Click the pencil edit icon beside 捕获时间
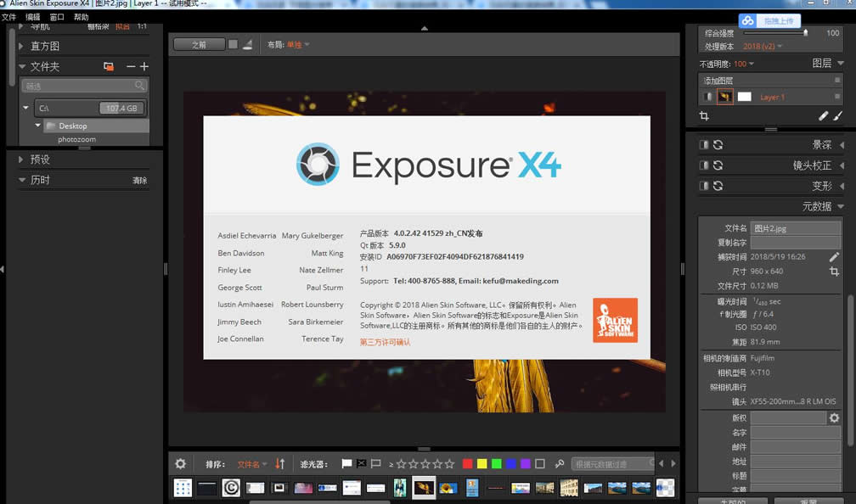856x504 pixels. pyautogui.click(x=834, y=256)
